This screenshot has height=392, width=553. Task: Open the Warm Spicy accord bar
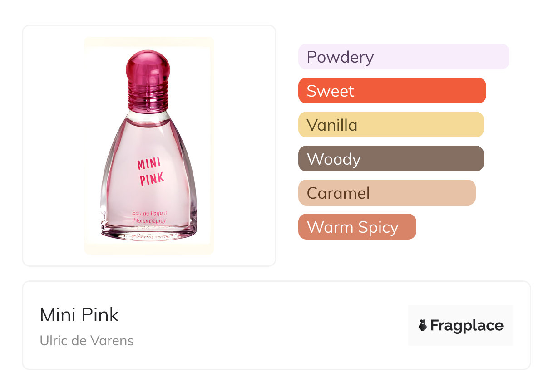(357, 227)
